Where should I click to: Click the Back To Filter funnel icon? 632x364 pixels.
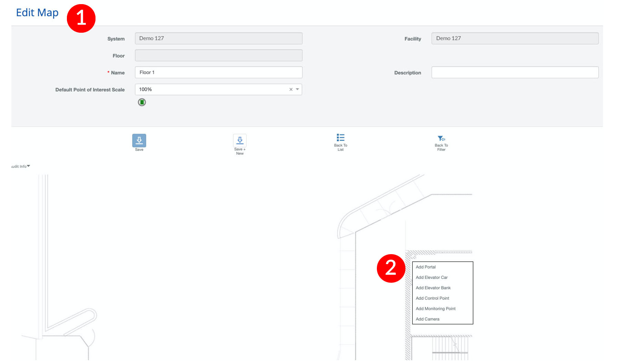tap(441, 138)
